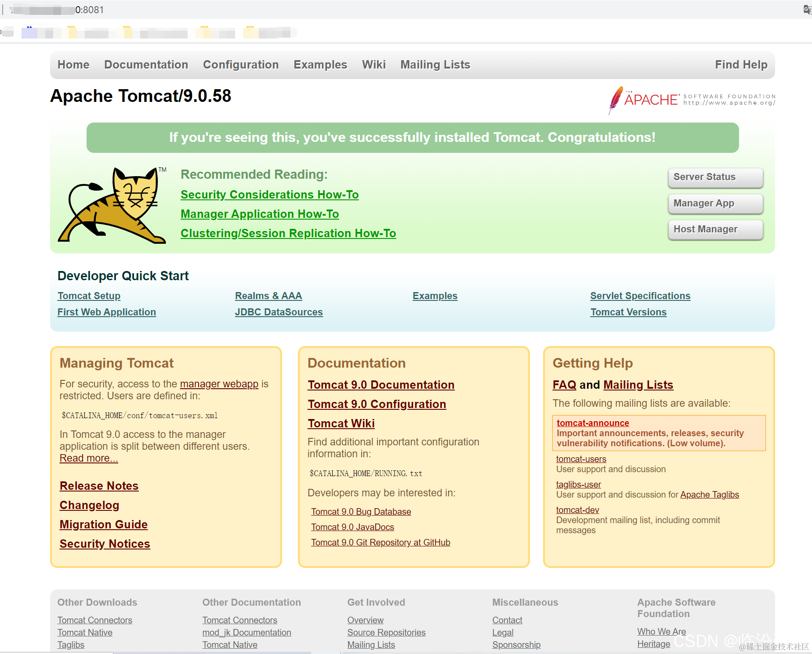The width and height of the screenshot is (812, 654).
Task: Open Find Help in the navigation bar
Action: [x=741, y=65]
